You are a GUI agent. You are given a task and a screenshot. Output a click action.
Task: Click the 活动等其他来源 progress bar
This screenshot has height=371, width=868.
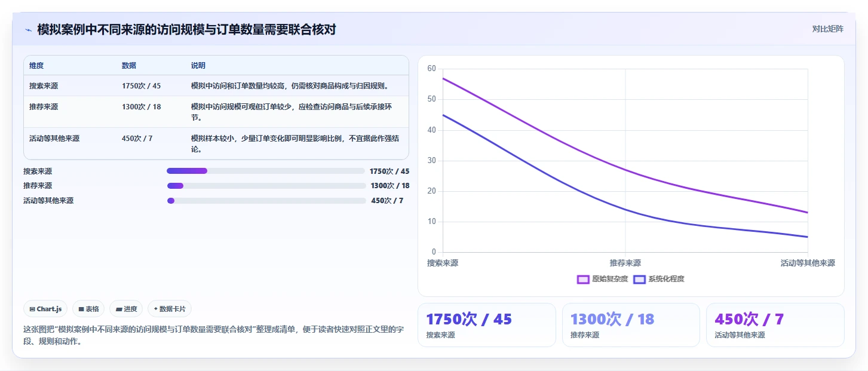tap(266, 201)
